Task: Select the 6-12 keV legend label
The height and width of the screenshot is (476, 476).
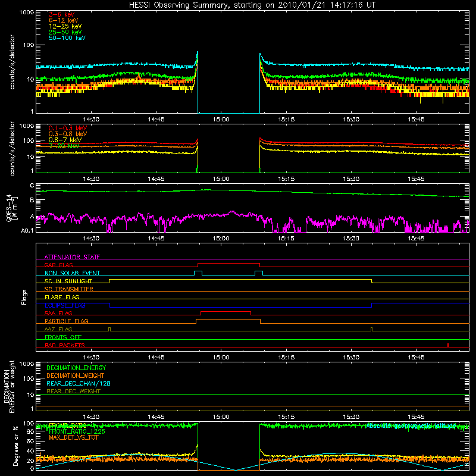Action: pyautogui.click(x=64, y=20)
